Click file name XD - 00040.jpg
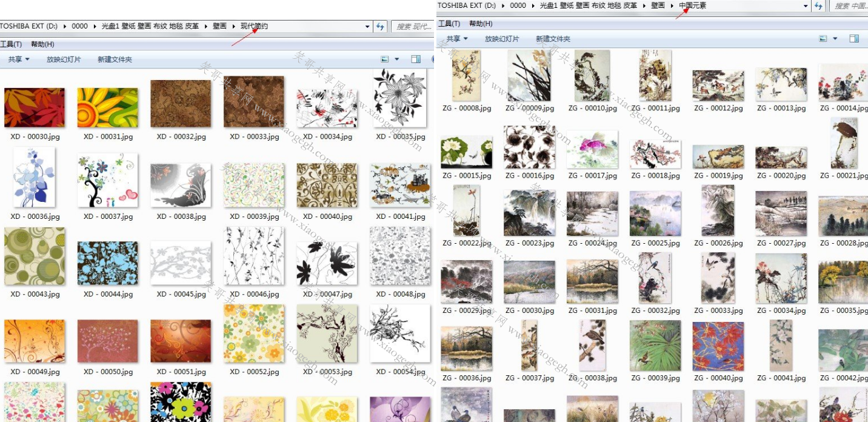 tap(327, 216)
